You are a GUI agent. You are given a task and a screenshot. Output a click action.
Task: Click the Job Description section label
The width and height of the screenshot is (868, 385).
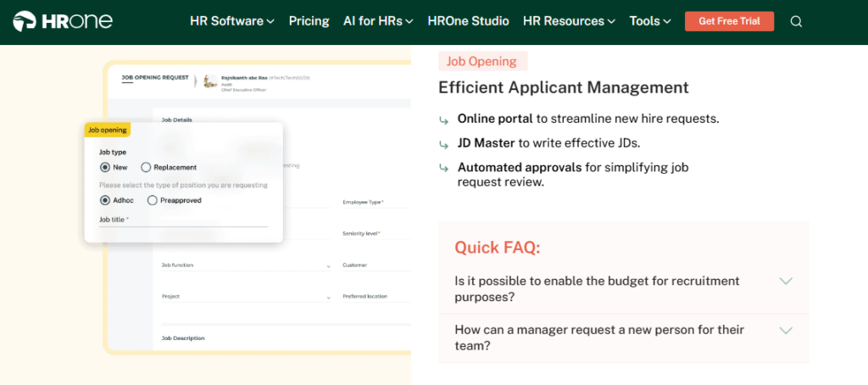click(x=183, y=338)
